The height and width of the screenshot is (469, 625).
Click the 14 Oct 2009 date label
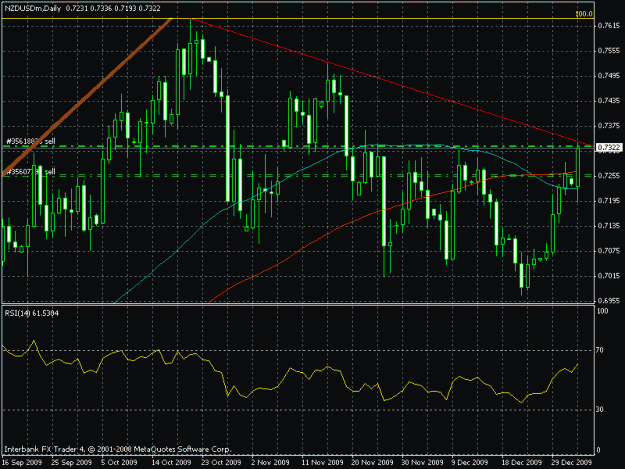tap(171, 462)
